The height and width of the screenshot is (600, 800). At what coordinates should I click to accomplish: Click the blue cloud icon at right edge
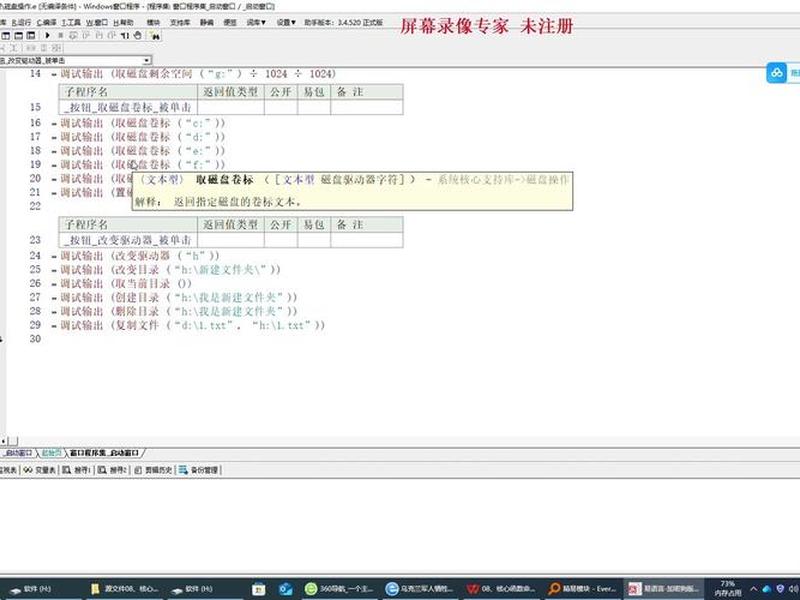777,73
